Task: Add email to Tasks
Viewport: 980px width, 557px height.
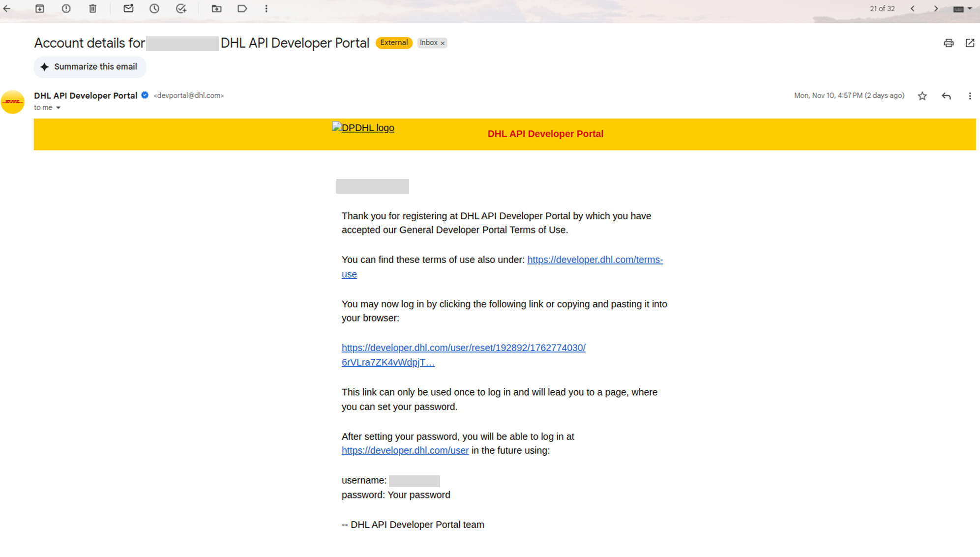Action: 181,8
